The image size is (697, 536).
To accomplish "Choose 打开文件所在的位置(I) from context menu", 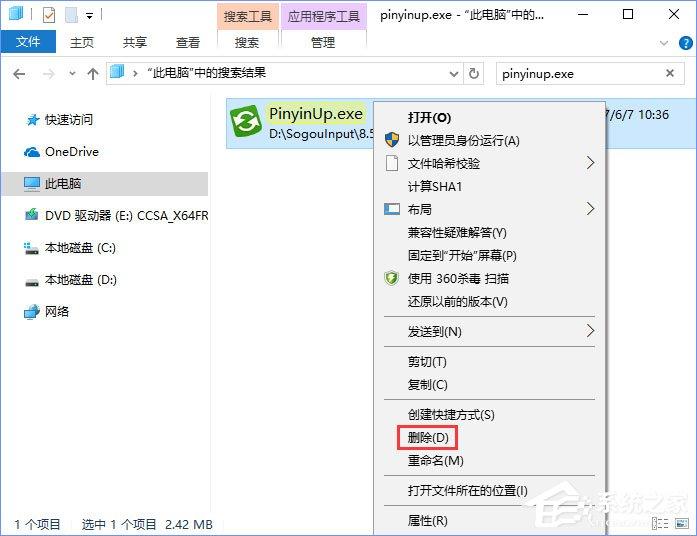I will [489, 491].
